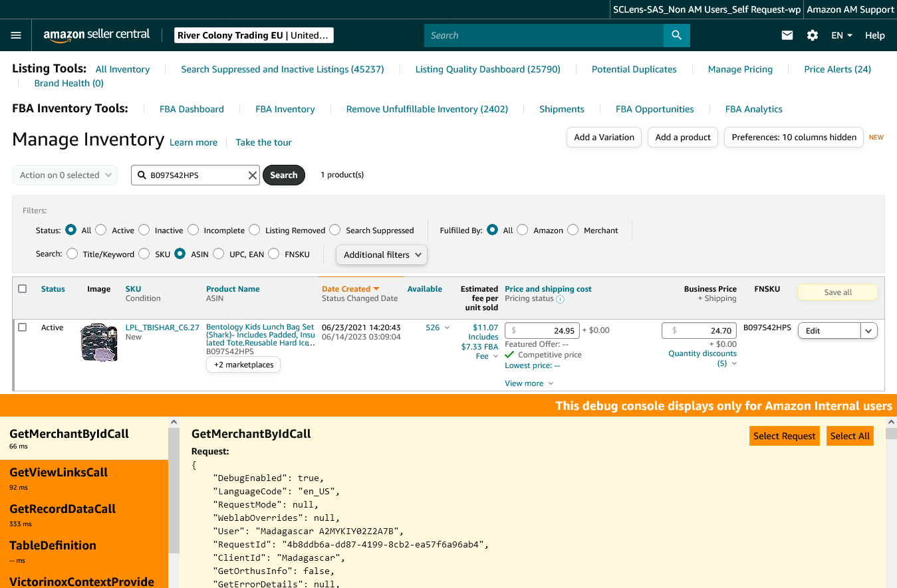Filter by Fulfilled By Merchant

[573, 230]
